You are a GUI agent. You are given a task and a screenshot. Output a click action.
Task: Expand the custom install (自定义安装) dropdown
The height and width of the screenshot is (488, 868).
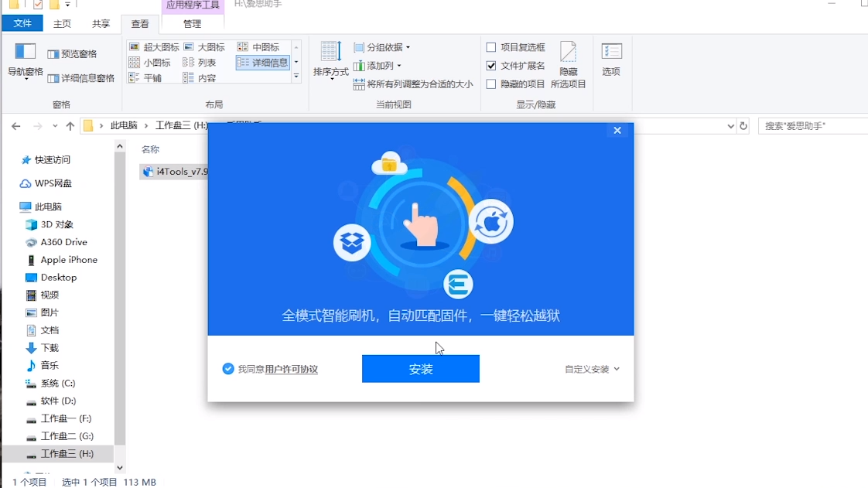click(592, 370)
